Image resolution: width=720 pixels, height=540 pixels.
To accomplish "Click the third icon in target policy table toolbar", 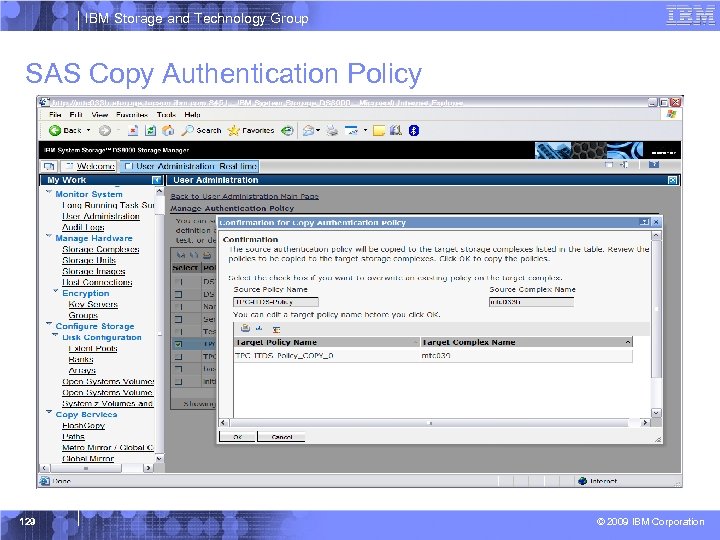I will [x=276, y=329].
